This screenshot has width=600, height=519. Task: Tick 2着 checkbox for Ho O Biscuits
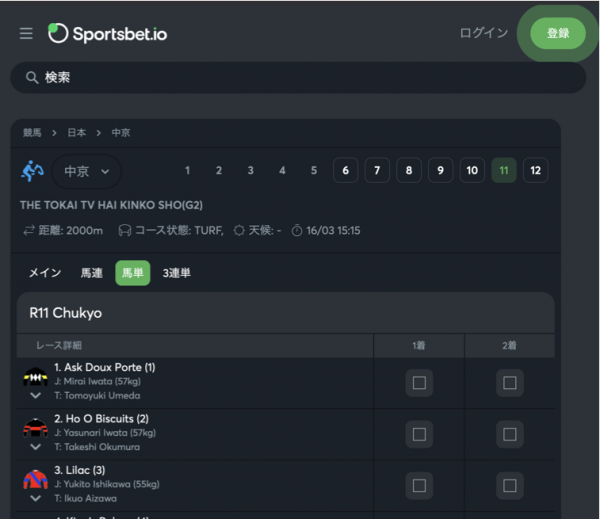tap(510, 434)
